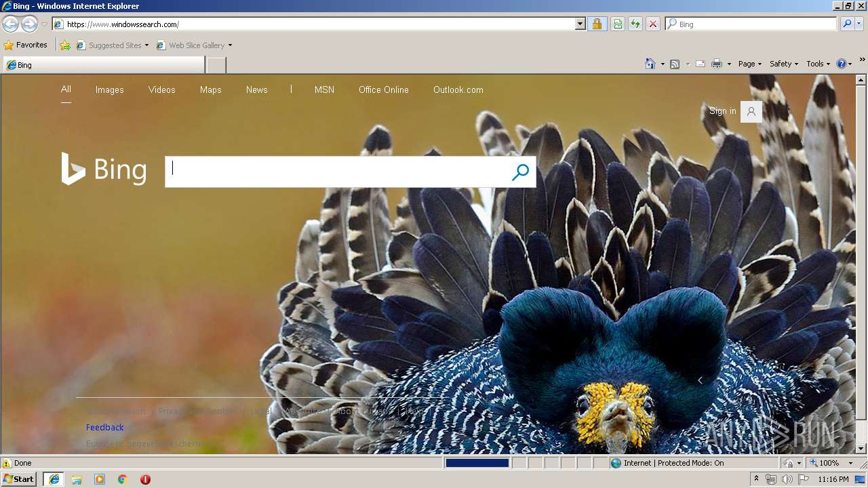The image size is (868, 488).
Task: Click the RSS Feeds icon
Action: tap(675, 64)
